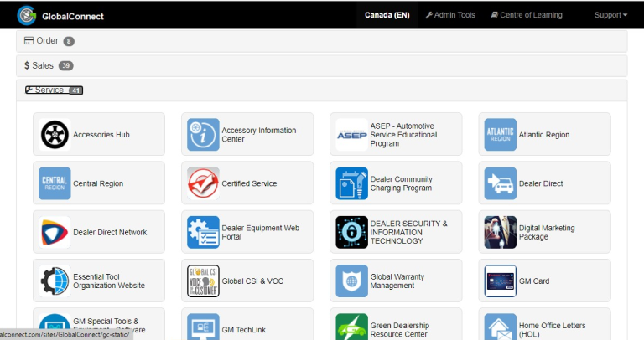Open the Dealer Community Charging Program icon
This screenshot has height=340, width=644.
[351, 183]
